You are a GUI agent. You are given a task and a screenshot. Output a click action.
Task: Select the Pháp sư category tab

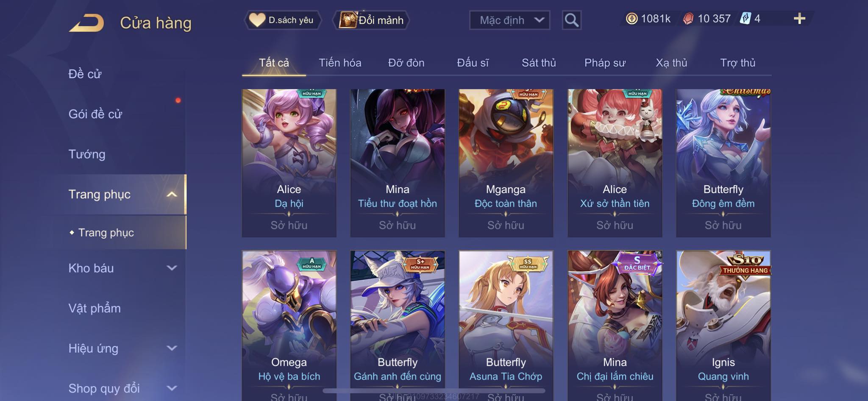coord(605,63)
